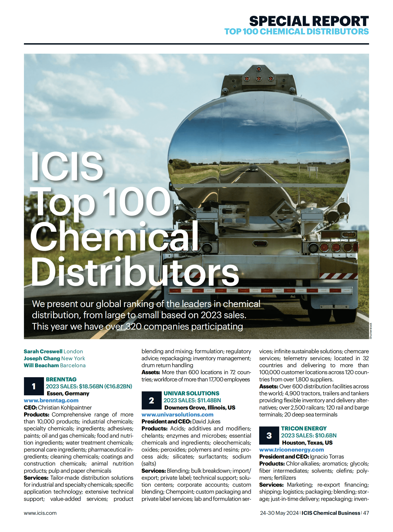Click the rank 2 number box

151,400
